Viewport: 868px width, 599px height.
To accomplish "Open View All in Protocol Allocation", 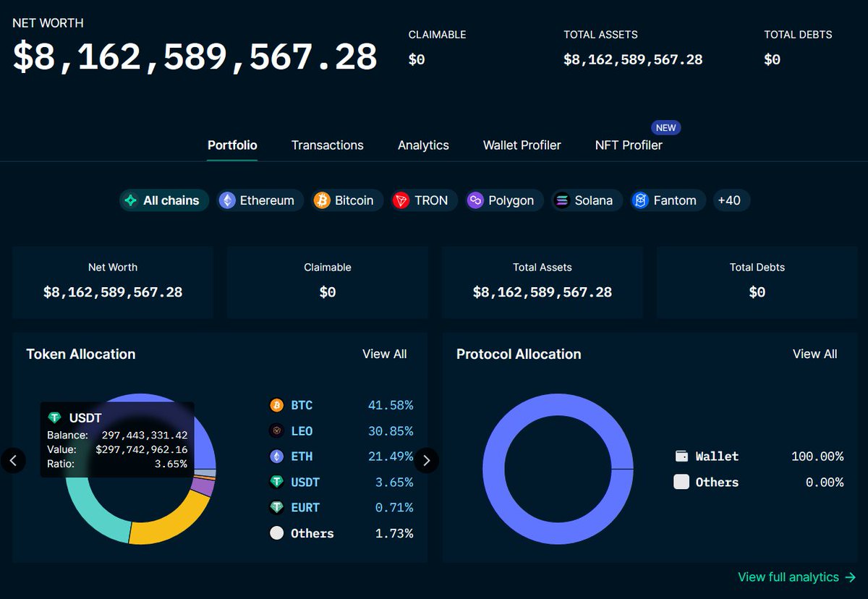I will (x=814, y=354).
